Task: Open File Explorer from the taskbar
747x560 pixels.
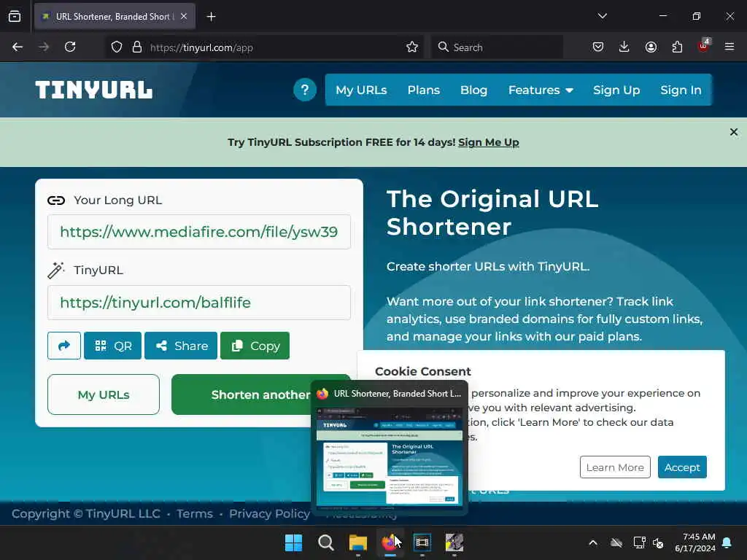Action: [357, 542]
